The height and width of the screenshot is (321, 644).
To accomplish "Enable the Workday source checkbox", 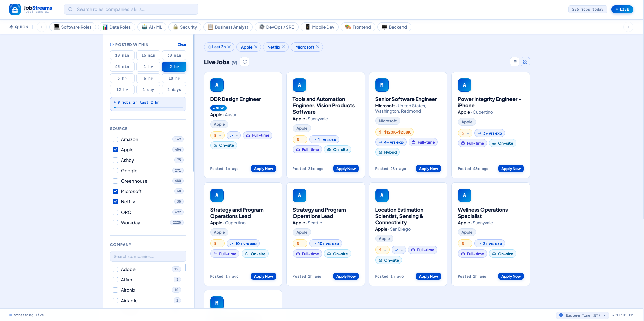I will 115,223.
